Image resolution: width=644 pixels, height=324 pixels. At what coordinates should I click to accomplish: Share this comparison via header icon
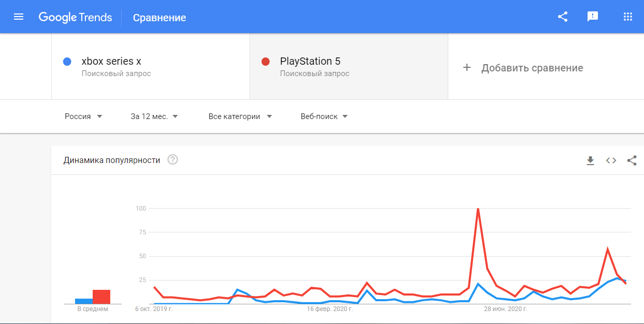563,17
